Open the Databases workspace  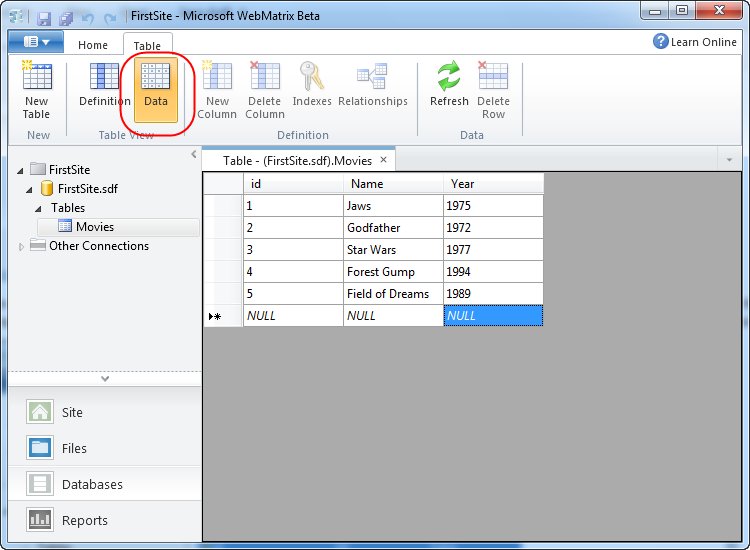104,484
